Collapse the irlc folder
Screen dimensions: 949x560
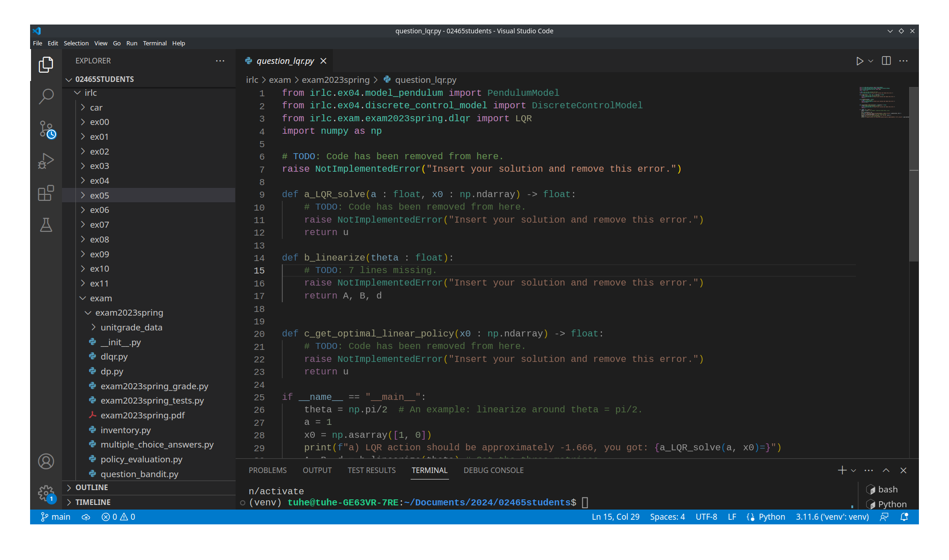click(149, 93)
